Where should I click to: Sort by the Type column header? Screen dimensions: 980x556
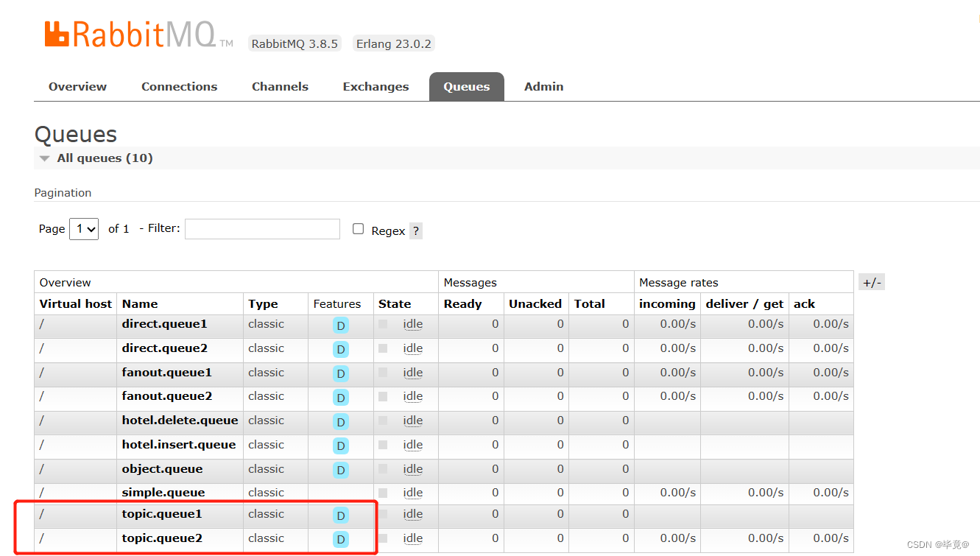coord(263,303)
